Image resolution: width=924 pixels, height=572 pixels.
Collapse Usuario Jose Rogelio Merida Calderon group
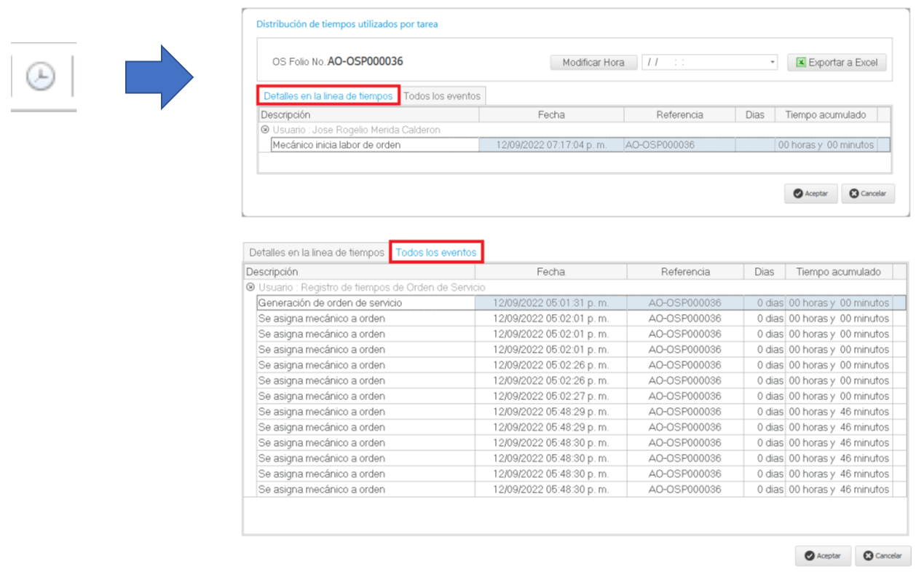point(265,129)
